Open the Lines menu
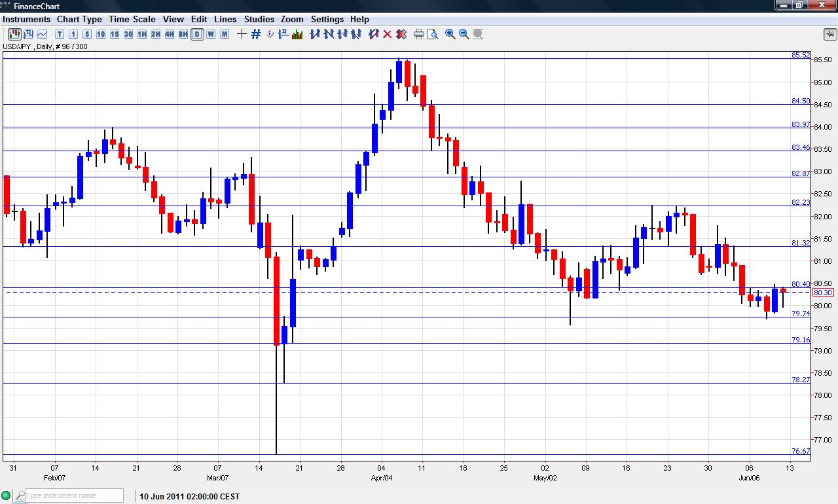This screenshot has width=838, height=504. pyautogui.click(x=226, y=19)
